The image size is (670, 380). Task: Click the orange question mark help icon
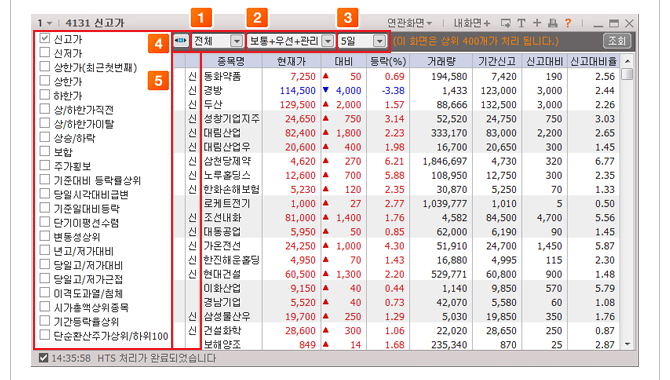pos(568,23)
